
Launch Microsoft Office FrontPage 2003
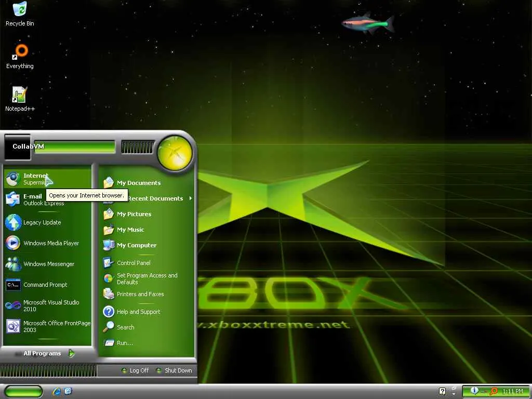coord(47,326)
